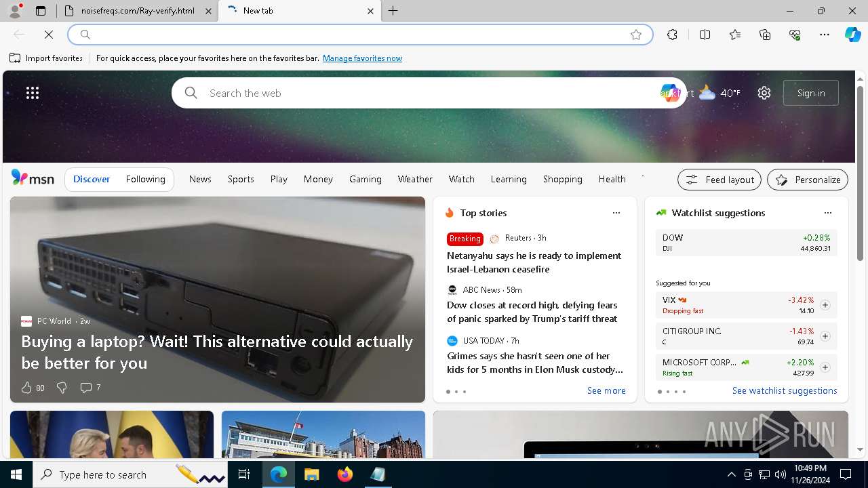Screen dimensions: 868x488
Task: Open File Explorer from the taskbar
Action: click(311, 474)
